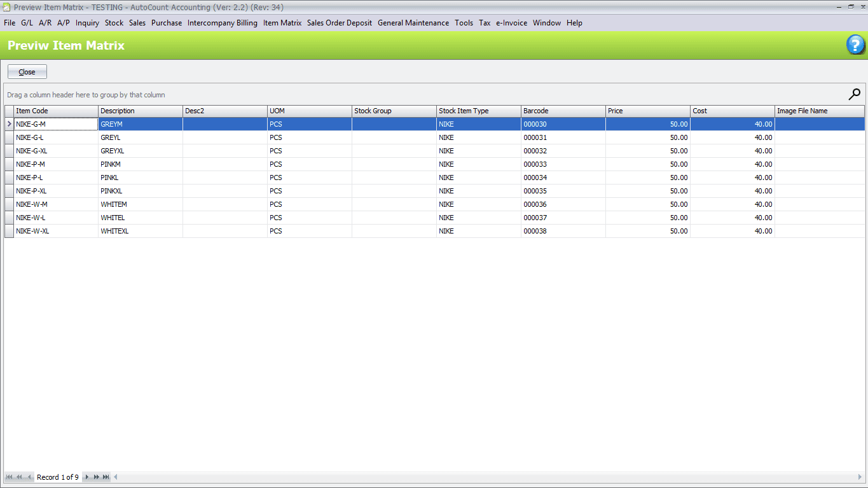This screenshot has width=868, height=488.
Task: Jump to previous page of records
Action: tap(19, 477)
